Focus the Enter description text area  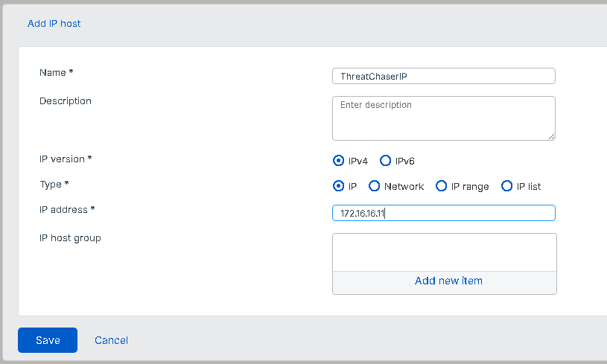(x=443, y=118)
